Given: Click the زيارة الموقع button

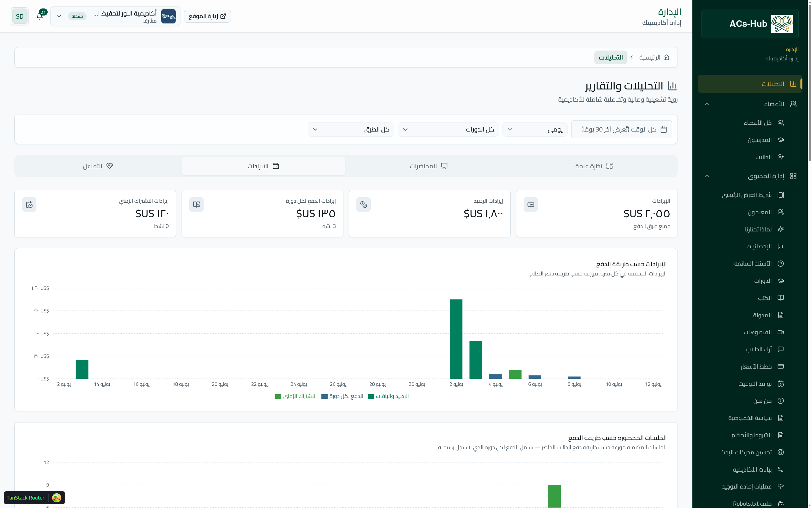Looking at the screenshot, I should (x=207, y=16).
